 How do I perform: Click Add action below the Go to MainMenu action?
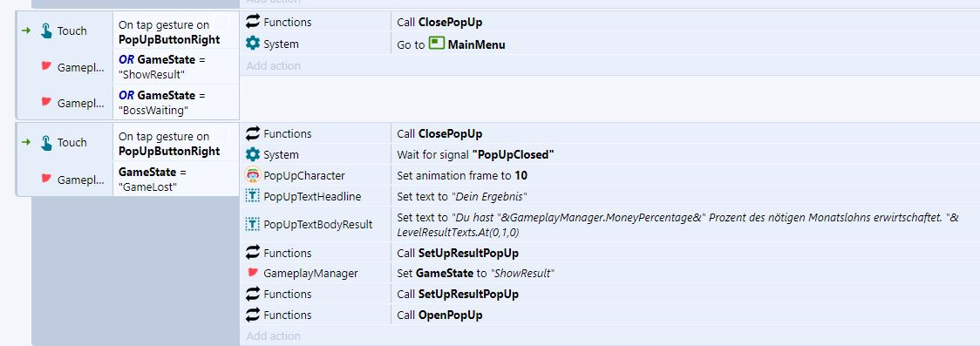coord(273,65)
